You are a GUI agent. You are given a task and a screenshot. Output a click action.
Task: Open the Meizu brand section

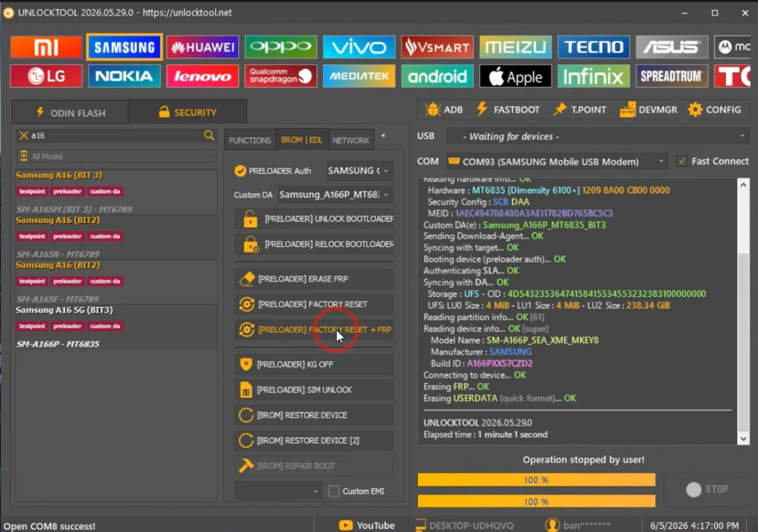tap(515, 47)
